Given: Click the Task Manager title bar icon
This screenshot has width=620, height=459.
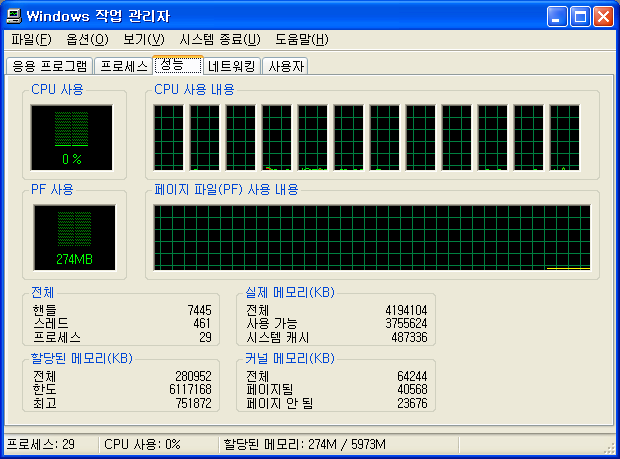Looking at the screenshot, I should (x=14, y=16).
